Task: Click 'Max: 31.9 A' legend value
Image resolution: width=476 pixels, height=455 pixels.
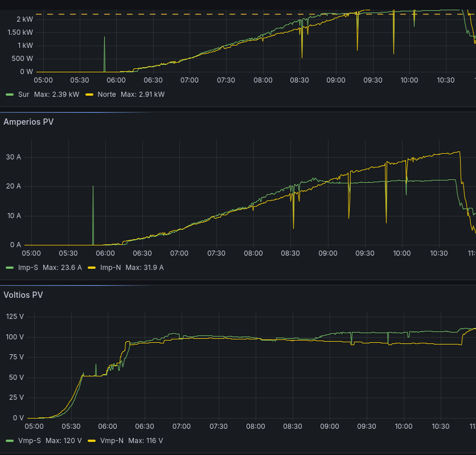Action: click(145, 268)
